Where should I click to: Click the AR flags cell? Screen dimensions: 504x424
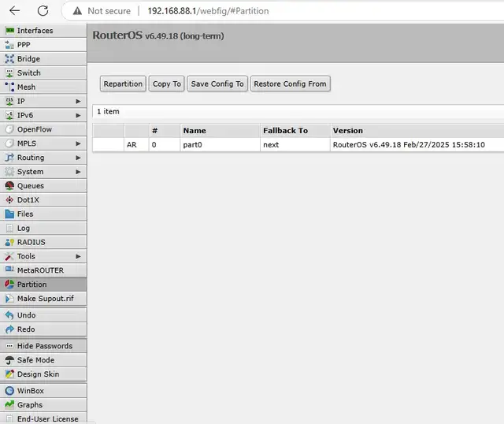(x=136, y=145)
